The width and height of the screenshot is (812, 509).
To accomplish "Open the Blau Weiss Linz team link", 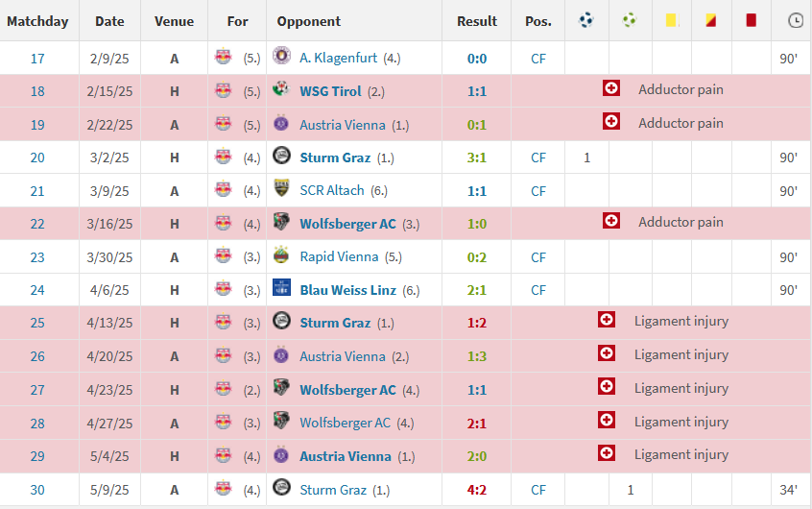I will tap(346, 290).
